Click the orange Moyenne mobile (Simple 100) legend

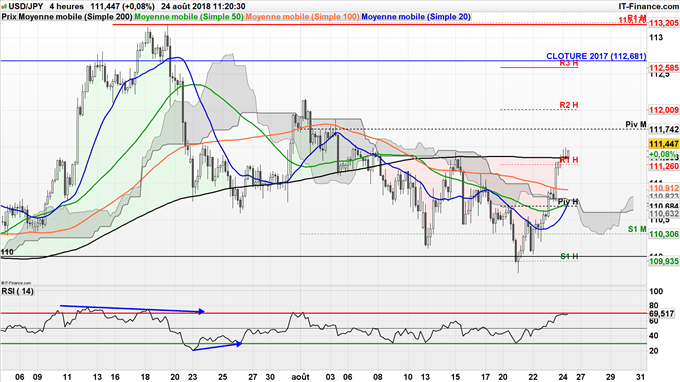point(303,16)
